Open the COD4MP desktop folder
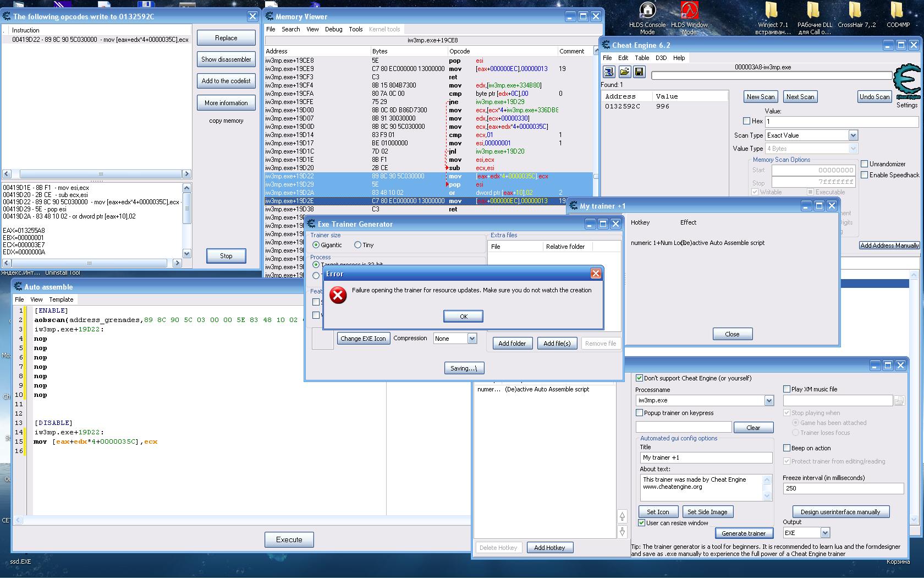Screen dimensions: 924x578 pos(898,15)
